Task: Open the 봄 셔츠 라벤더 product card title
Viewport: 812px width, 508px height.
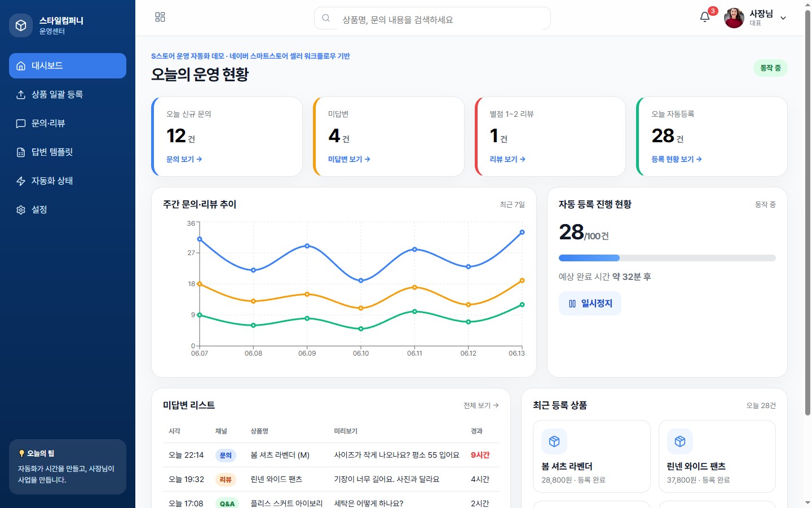Action: (x=567, y=466)
